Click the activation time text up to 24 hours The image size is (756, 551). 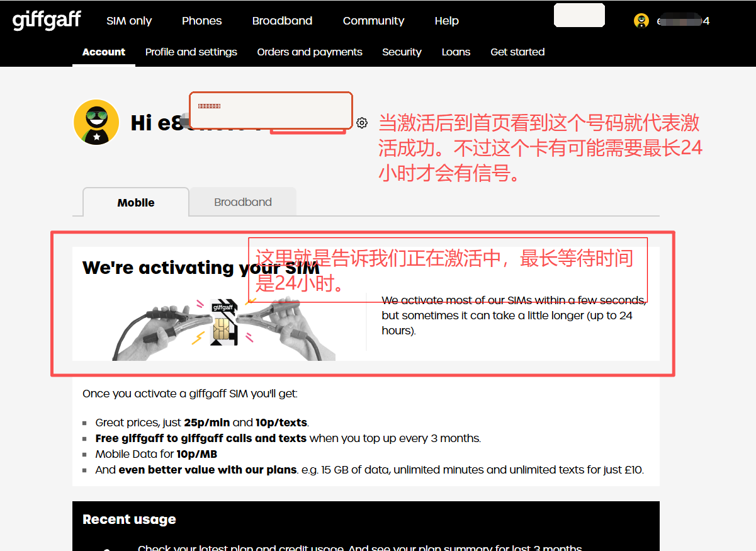(514, 315)
